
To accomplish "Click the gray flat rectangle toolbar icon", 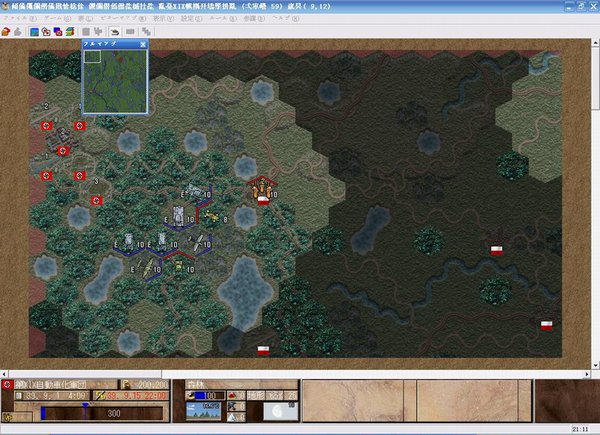I will pyautogui.click(x=130, y=31).
